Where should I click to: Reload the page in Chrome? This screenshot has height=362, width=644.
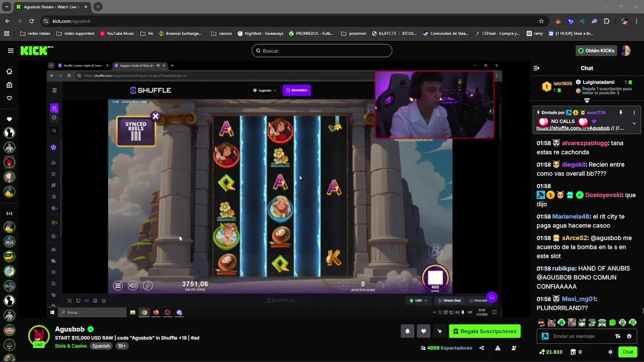pos(31,21)
